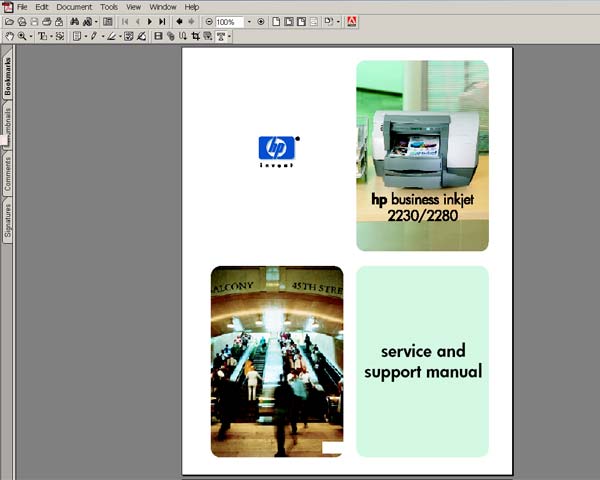Click the Print icon
600x480 pixels.
[x=47, y=22]
